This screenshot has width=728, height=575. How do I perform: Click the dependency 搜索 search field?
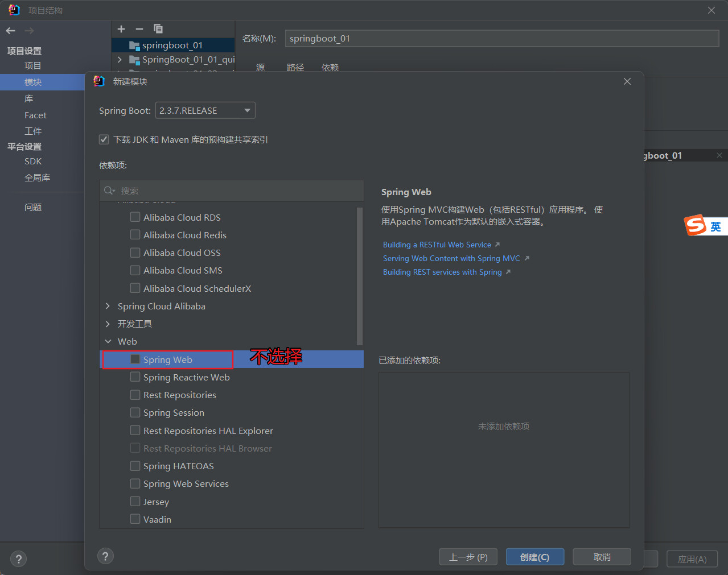coord(232,191)
